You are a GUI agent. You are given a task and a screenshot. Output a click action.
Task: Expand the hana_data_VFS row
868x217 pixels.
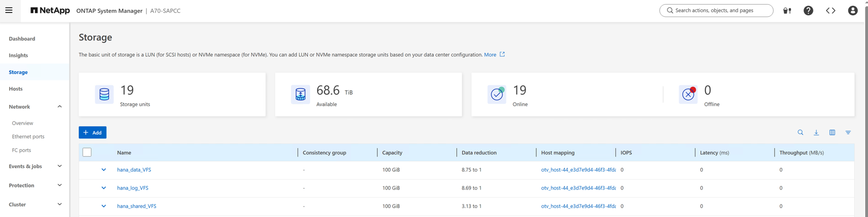[x=103, y=170]
